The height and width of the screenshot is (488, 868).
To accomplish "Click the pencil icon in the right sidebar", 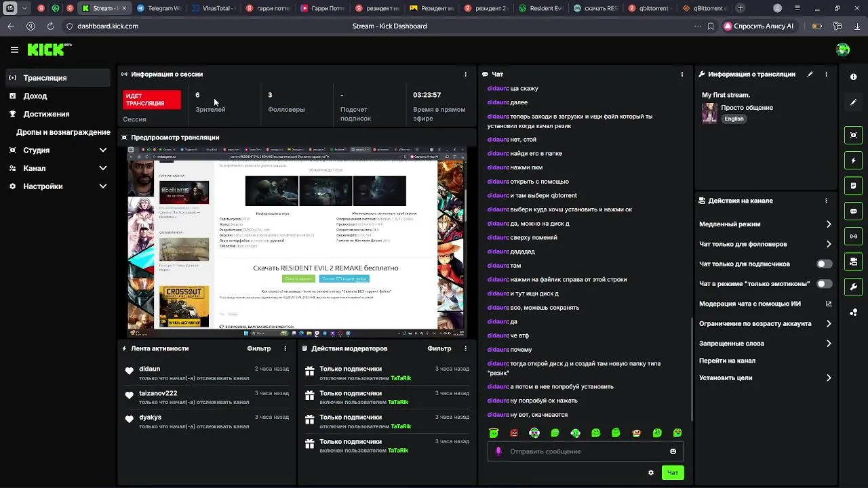I will point(853,102).
